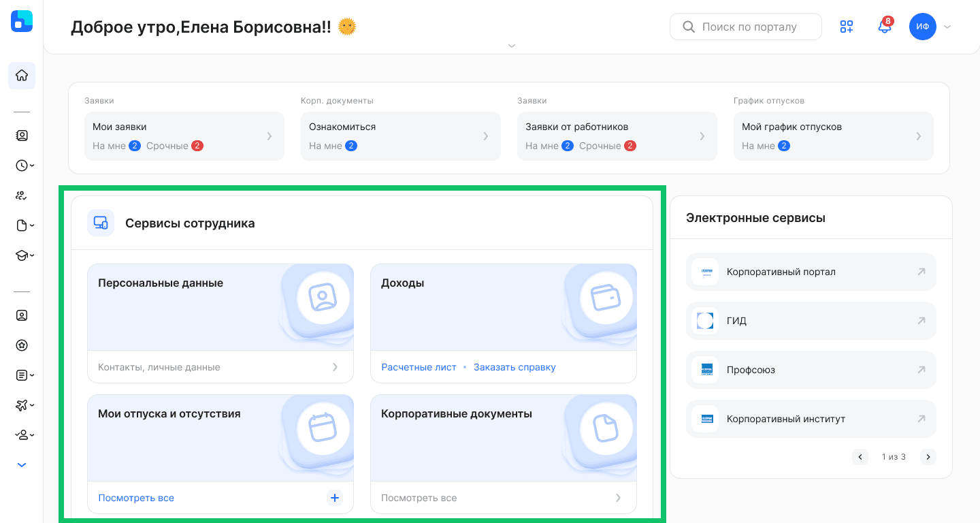Click the Поиск по порталу search field
The image size is (980, 523).
coord(745,26)
